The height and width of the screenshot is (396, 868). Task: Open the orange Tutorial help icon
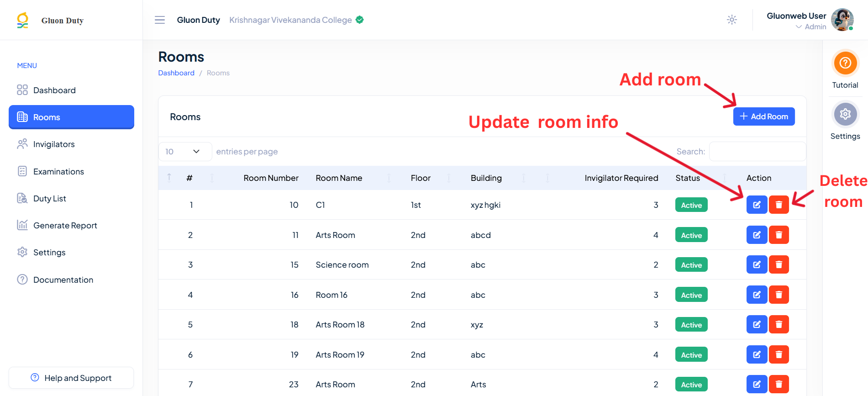point(845,63)
